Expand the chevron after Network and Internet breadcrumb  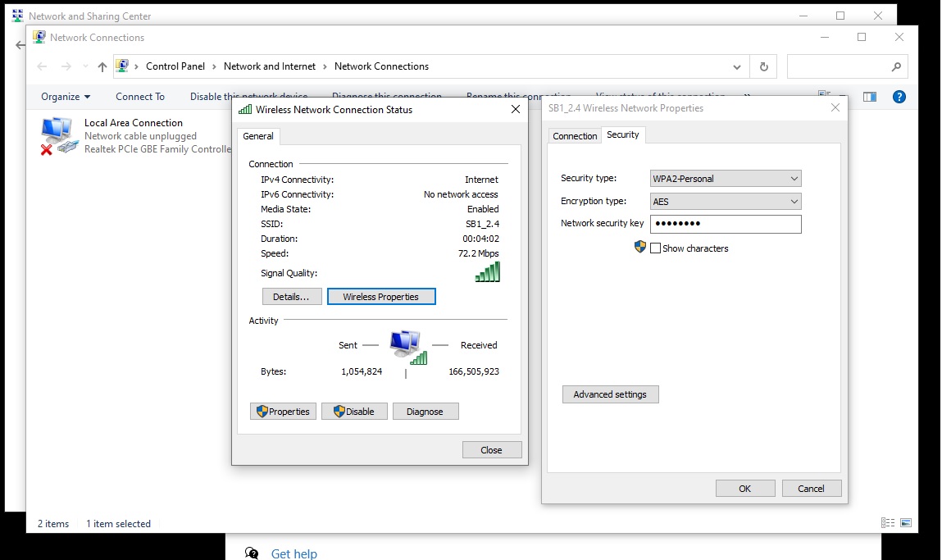click(x=325, y=66)
